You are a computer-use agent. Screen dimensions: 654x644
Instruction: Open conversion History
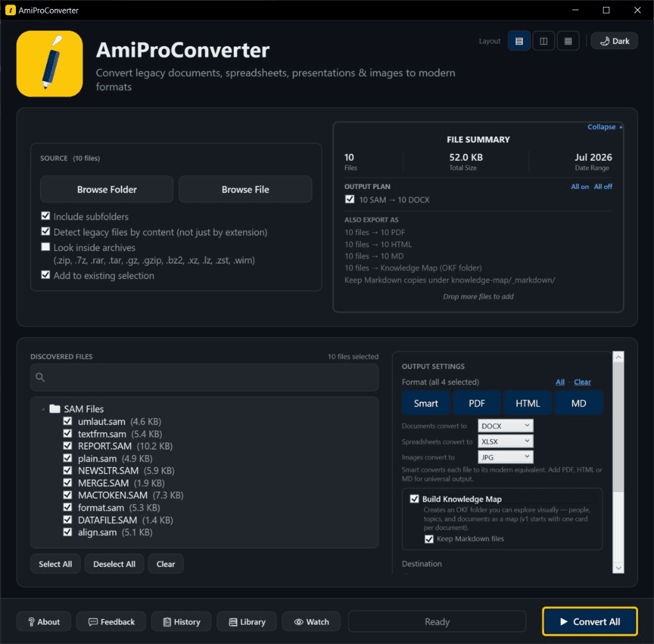181,622
